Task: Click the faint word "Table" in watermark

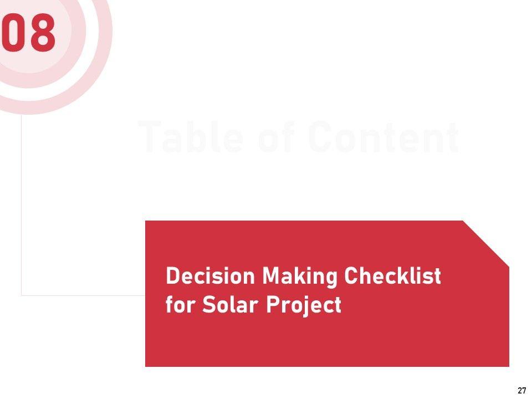Action: click(x=187, y=137)
